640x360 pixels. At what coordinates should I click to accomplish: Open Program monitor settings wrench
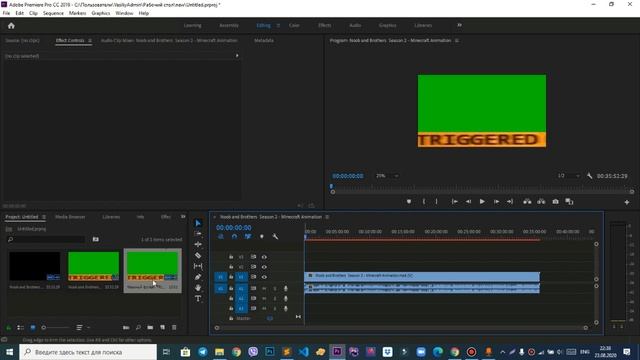(x=589, y=176)
